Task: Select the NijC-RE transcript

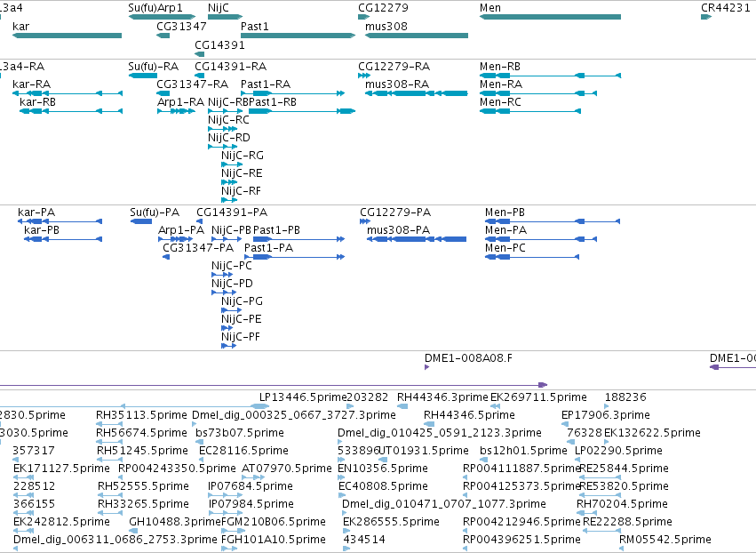Action: tap(229, 182)
